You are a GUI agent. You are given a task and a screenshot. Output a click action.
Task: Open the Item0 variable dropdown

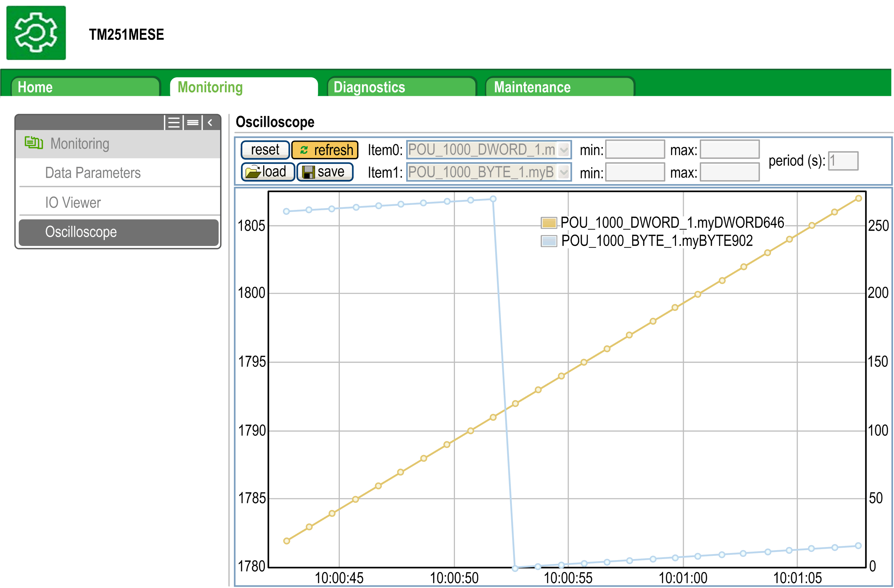[563, 150]
